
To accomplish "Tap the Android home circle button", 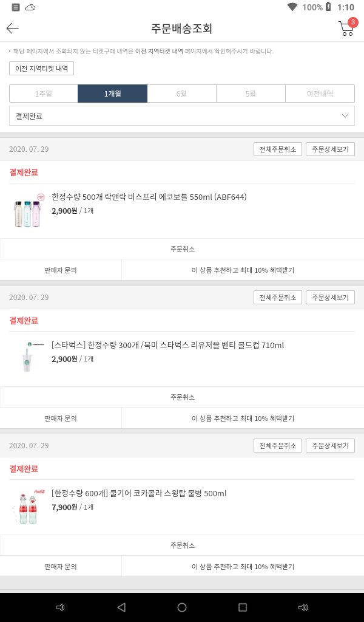I will (182, 607).
